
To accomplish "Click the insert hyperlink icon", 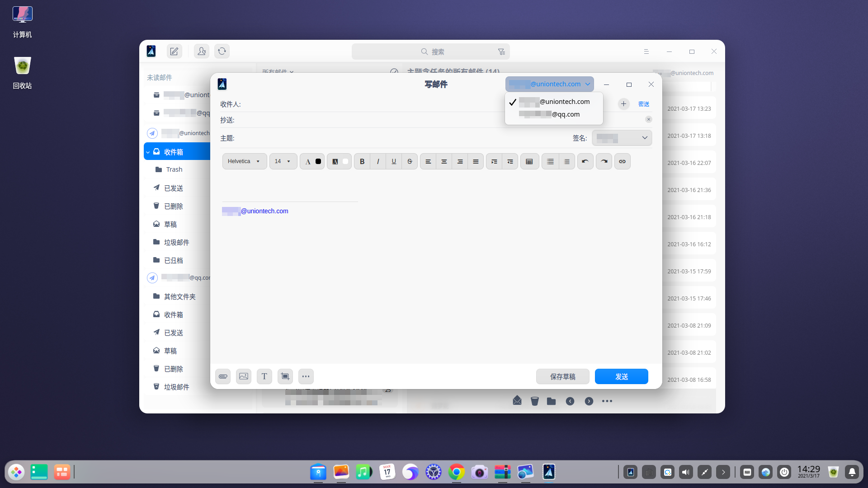I will 622,161.
